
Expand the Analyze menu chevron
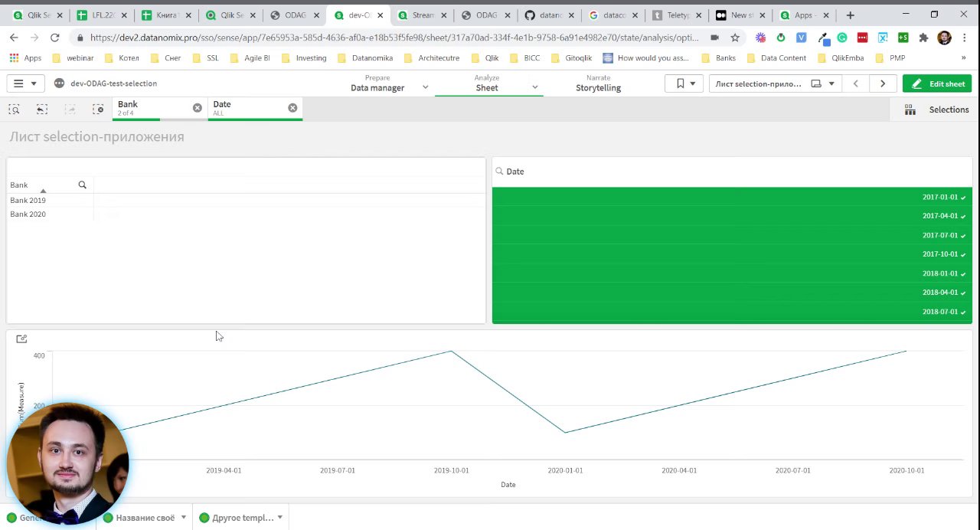pyautogui.click(x=535, y=87)
